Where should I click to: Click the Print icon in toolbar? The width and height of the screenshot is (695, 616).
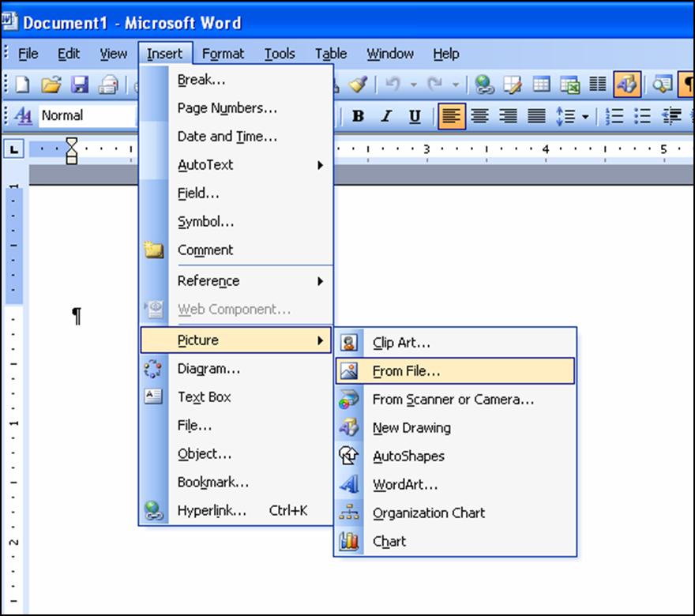pos(108,85)
